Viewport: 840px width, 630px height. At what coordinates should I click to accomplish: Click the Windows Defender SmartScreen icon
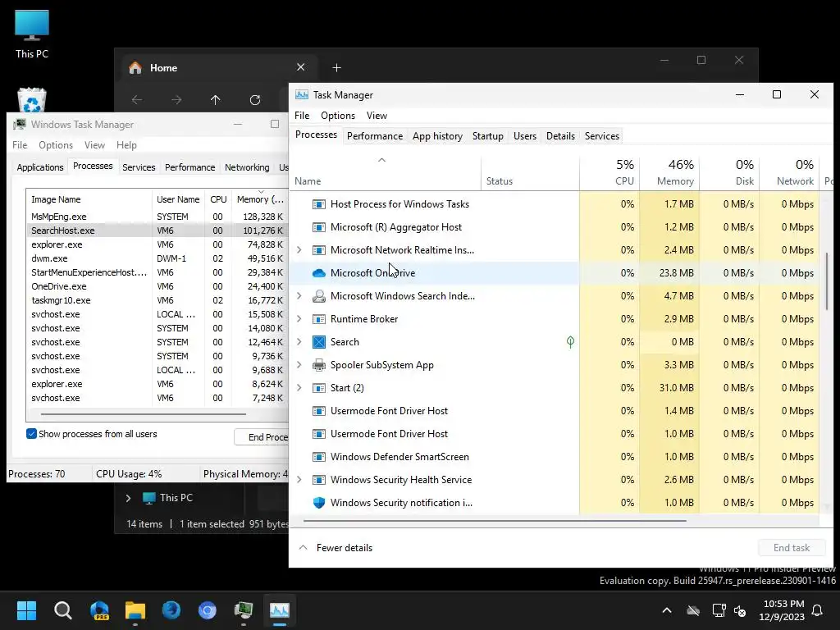[x=319, y=457]
